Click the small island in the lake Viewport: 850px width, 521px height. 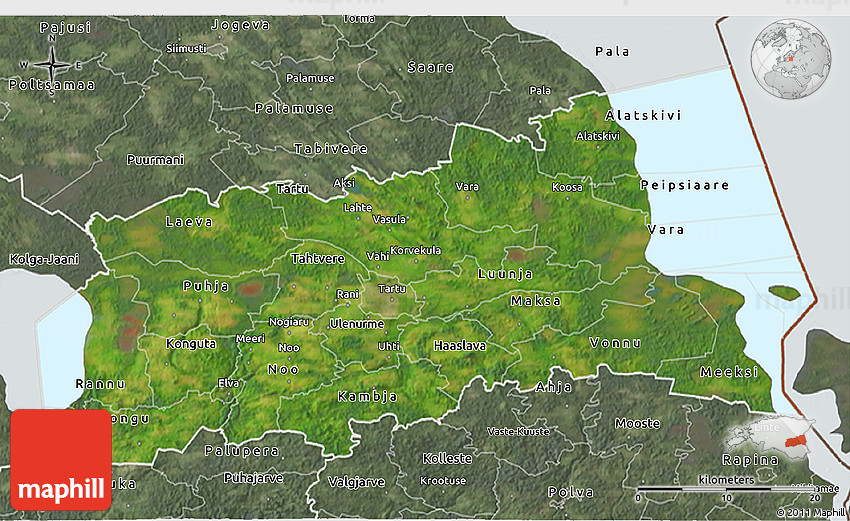click(785, 293)
